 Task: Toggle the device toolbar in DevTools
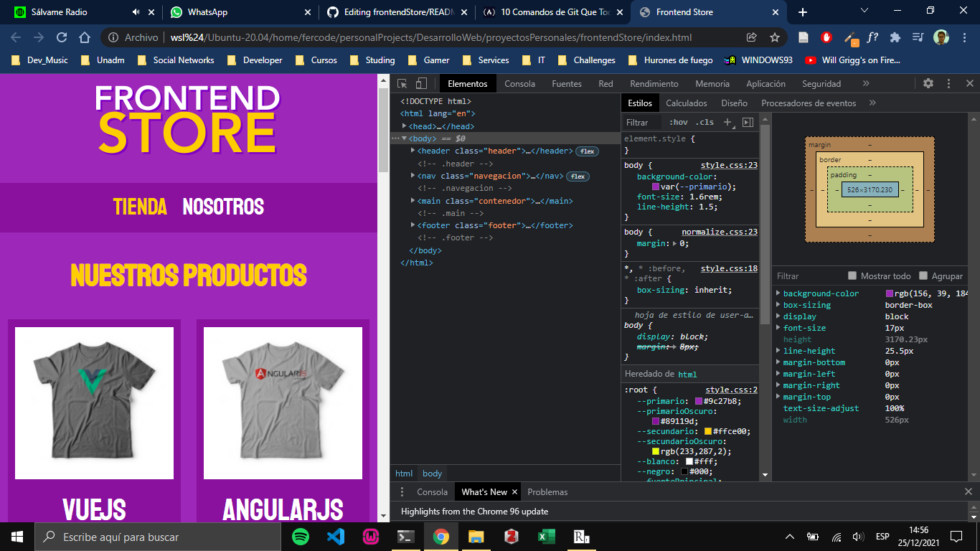pyautogui.click(x=422, y=84)
